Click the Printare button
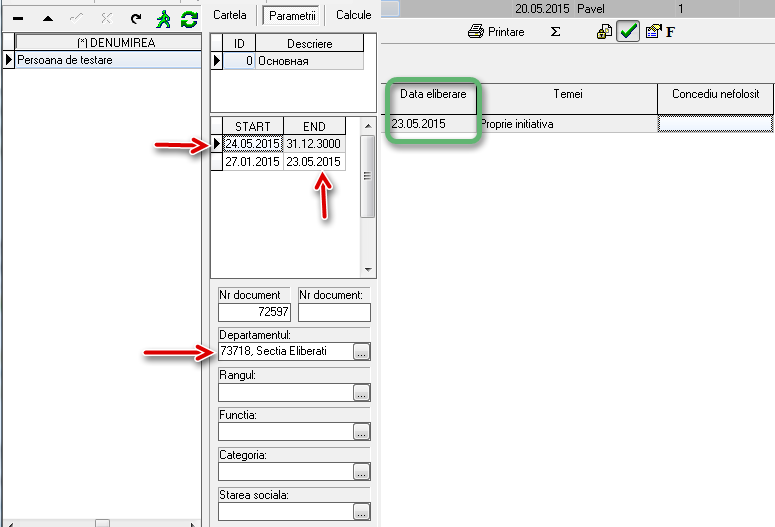This screenshot has width=775, height=527. 496,32
